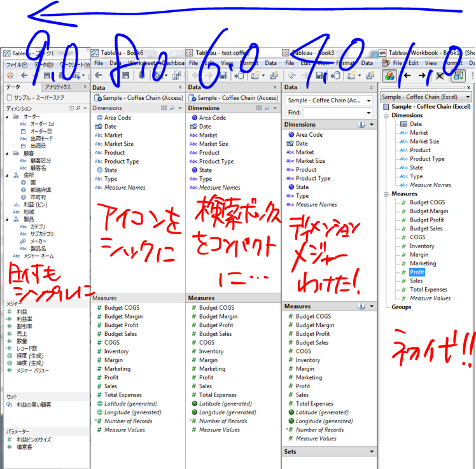
Task: Close the data pane in Book1 window
Action: [469, 87]
